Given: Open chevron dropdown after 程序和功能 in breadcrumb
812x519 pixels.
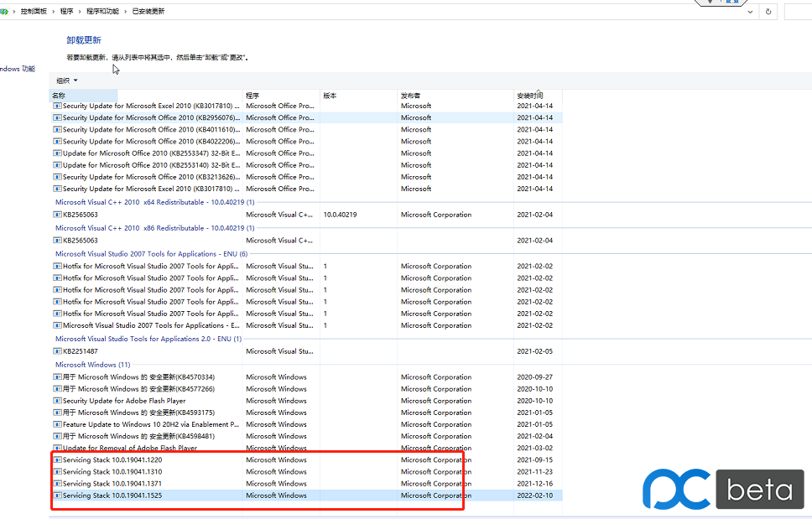Looking at the screenshot, I should (x=125, y=12).
